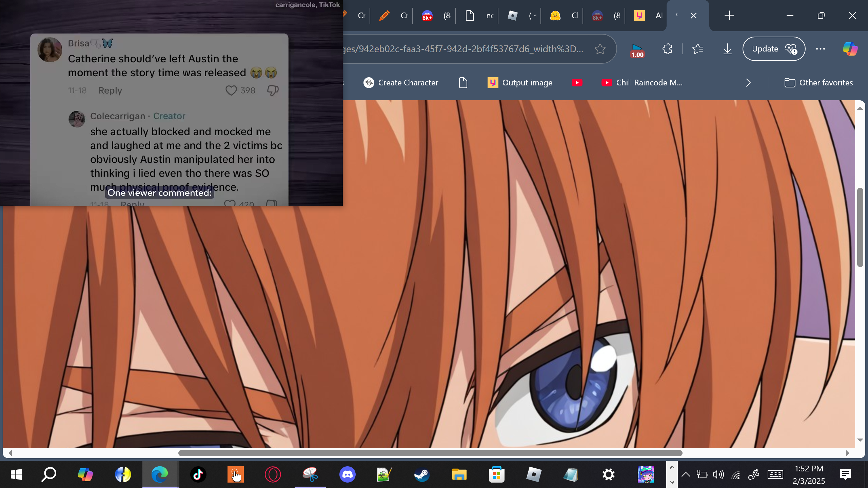Click the address bar URL field
Viewport: 868px width, 488px height.
point(463,49)
